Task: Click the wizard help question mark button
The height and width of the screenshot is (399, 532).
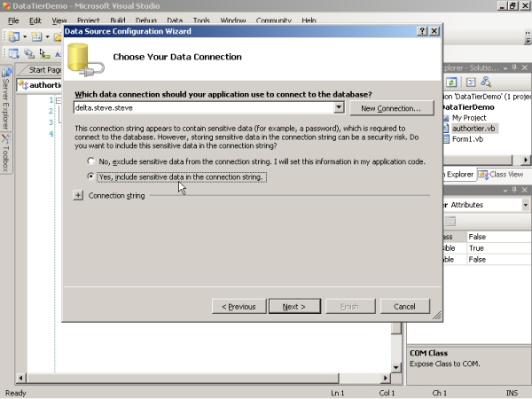Action: click(422, 31)
